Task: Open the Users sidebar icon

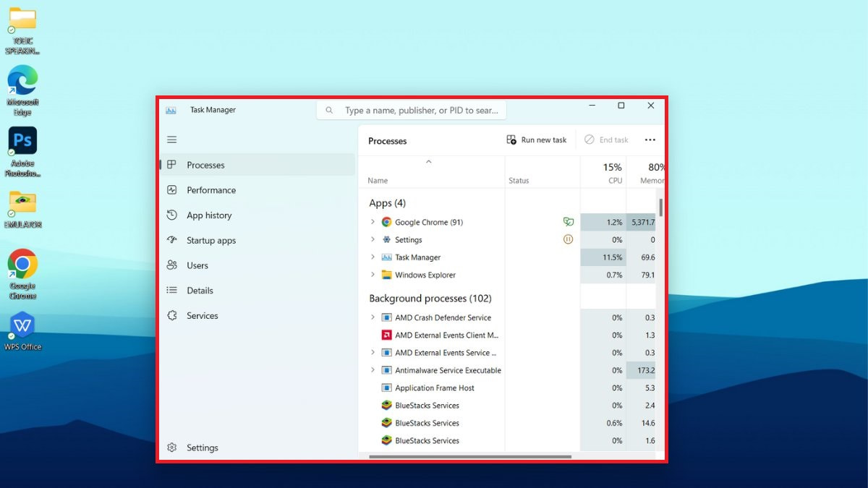Action: 172,265
